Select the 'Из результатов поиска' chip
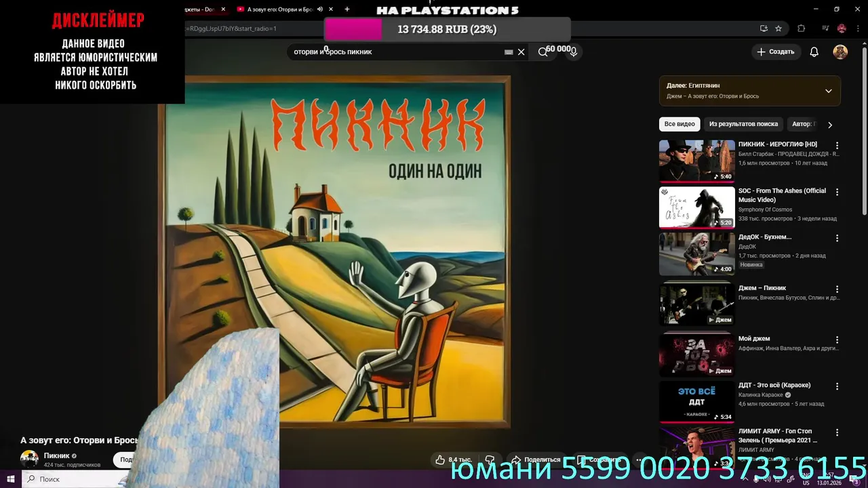The width and height of the screenshot is (868, 488). tap(743, 124)
